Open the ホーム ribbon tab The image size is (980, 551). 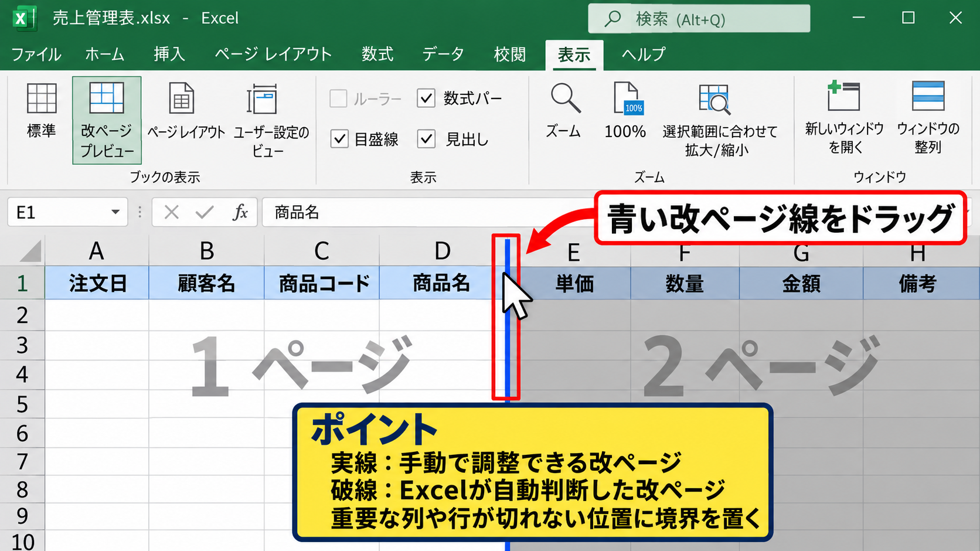(x=104, y=55)
